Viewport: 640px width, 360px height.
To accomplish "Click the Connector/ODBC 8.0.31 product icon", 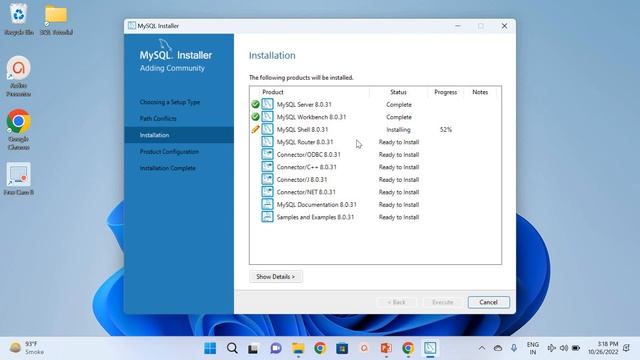I will pos(267,154).
